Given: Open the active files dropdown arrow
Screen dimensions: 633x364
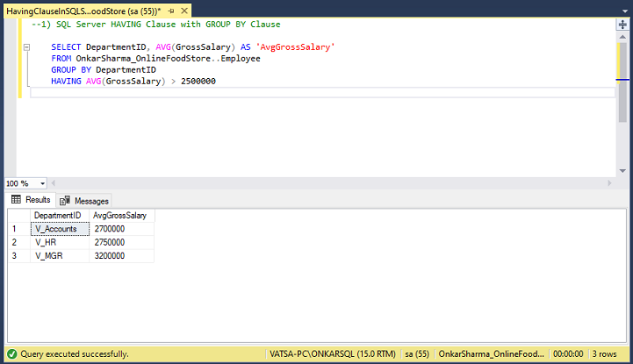Looking at the screenshot, I should click(x=625, y=11).
